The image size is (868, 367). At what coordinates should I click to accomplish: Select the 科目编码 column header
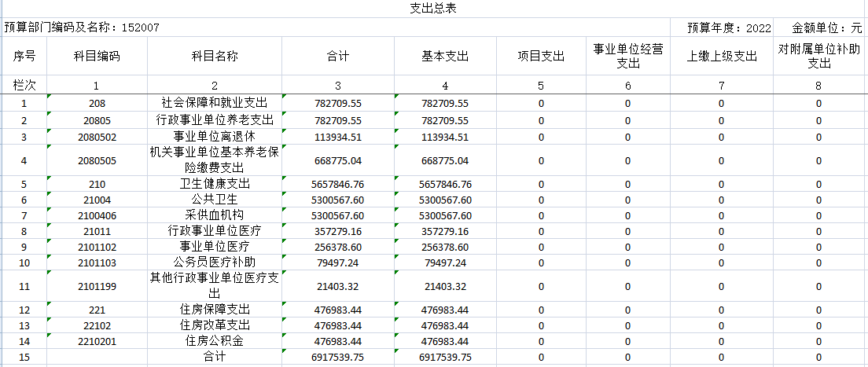(x=97, y=56)
